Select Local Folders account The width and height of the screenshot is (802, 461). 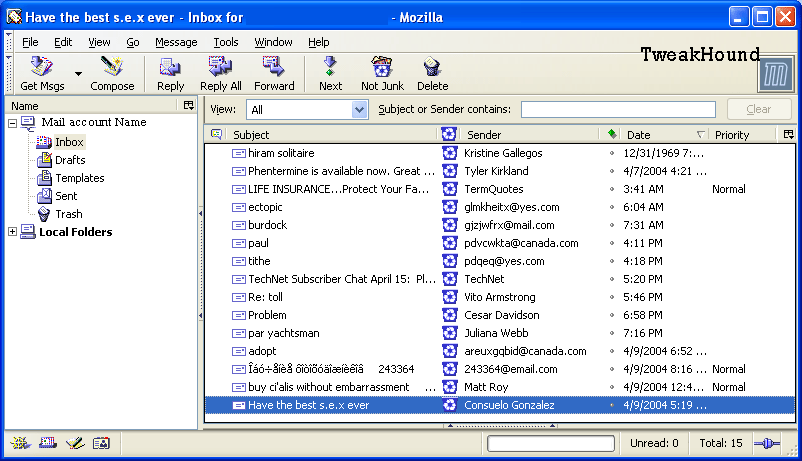tap(75, 232)
